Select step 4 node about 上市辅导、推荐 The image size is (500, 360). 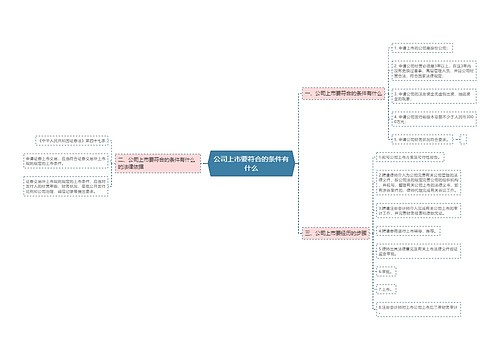(408, 231)
